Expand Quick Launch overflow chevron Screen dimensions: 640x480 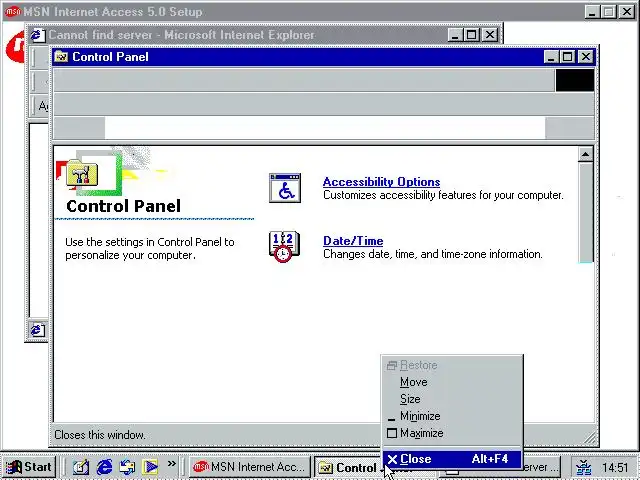[171, 464]
